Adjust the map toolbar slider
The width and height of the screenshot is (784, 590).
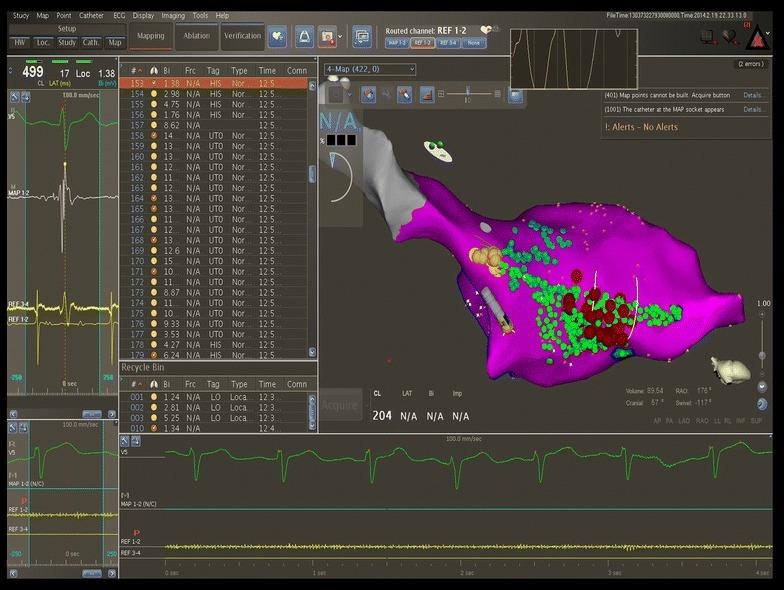pos(466,93)
